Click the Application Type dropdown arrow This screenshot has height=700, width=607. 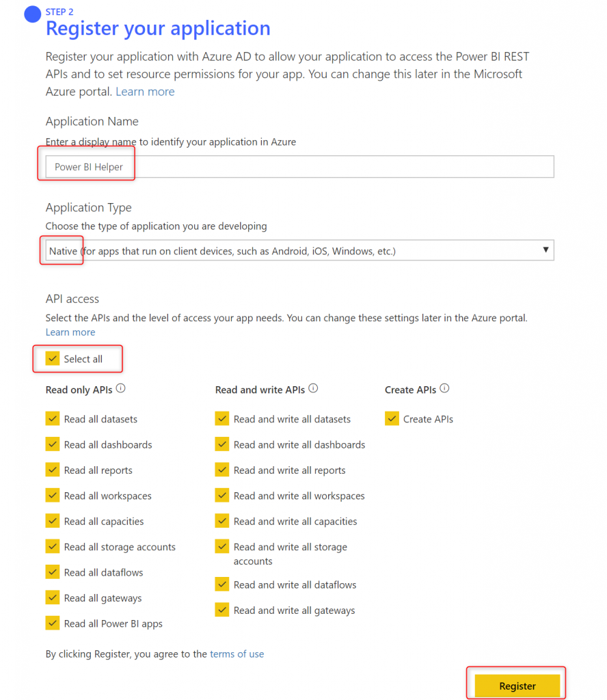[x=545, y=250]
